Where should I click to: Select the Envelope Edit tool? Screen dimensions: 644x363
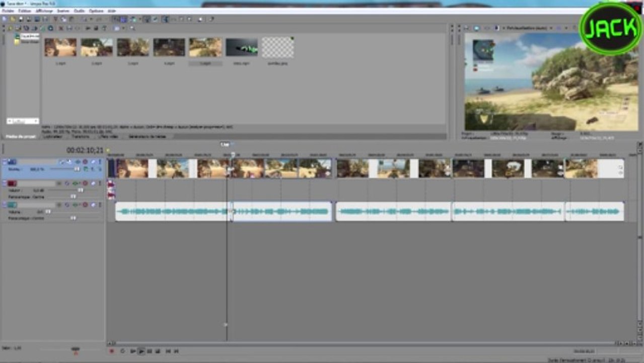click(173, 19)
